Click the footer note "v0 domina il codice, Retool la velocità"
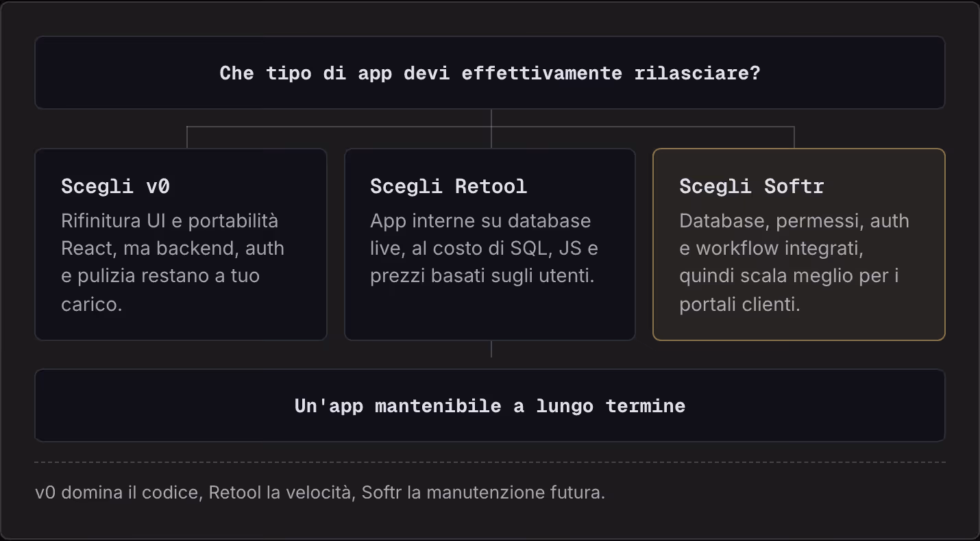Screen dimensions: 980x541 [320, 492]
